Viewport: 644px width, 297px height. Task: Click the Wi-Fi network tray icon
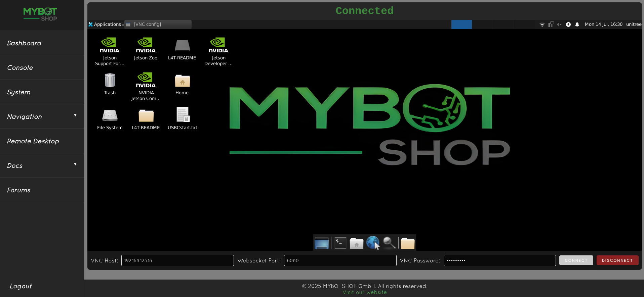[x=542, y=24]
